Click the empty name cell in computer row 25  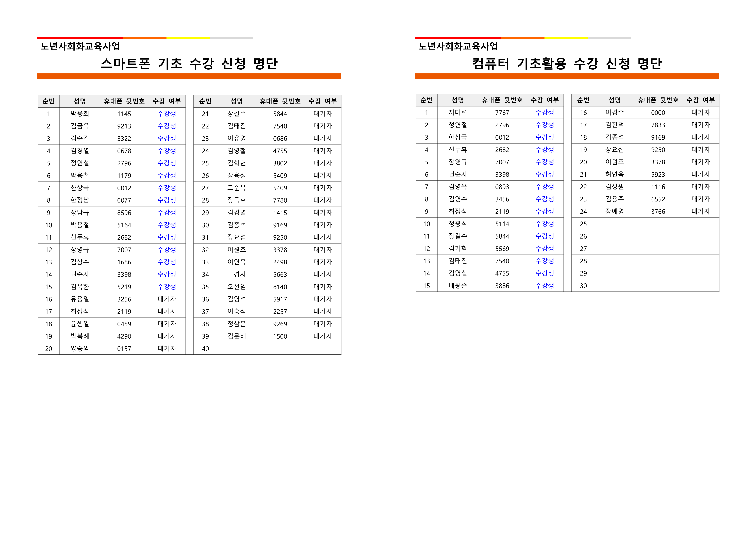(614, 224)
